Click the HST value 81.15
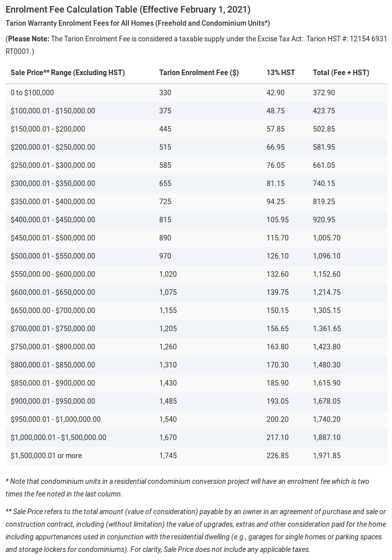 (276, 183)
